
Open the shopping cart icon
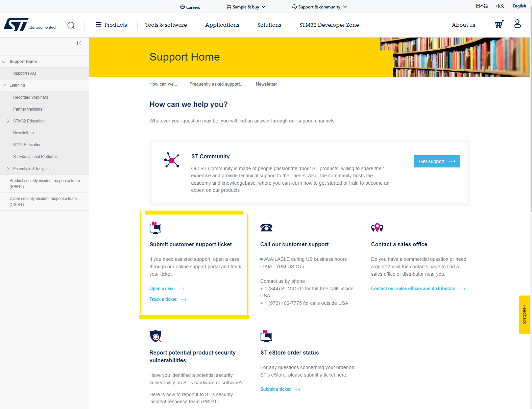(x=499, y=24)
